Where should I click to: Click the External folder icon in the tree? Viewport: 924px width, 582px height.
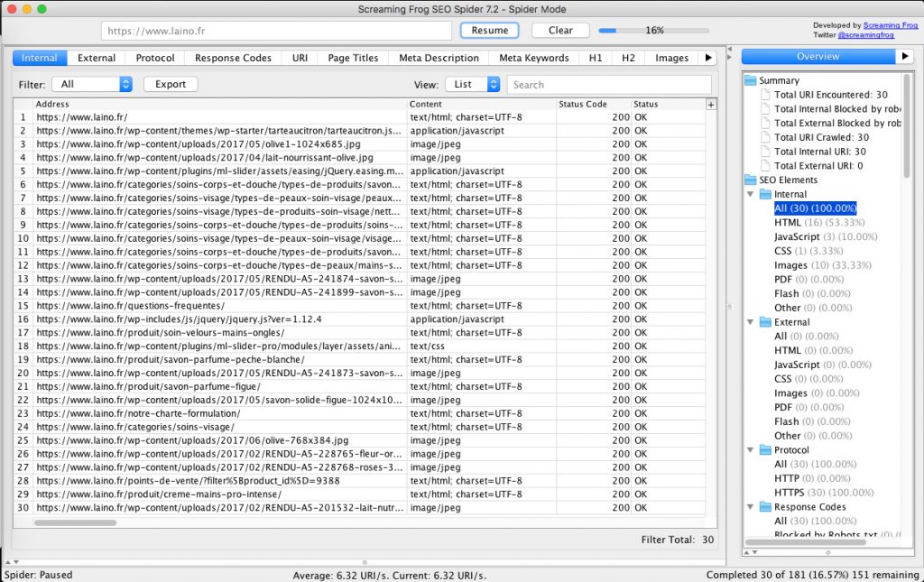[x=765, y=322]
